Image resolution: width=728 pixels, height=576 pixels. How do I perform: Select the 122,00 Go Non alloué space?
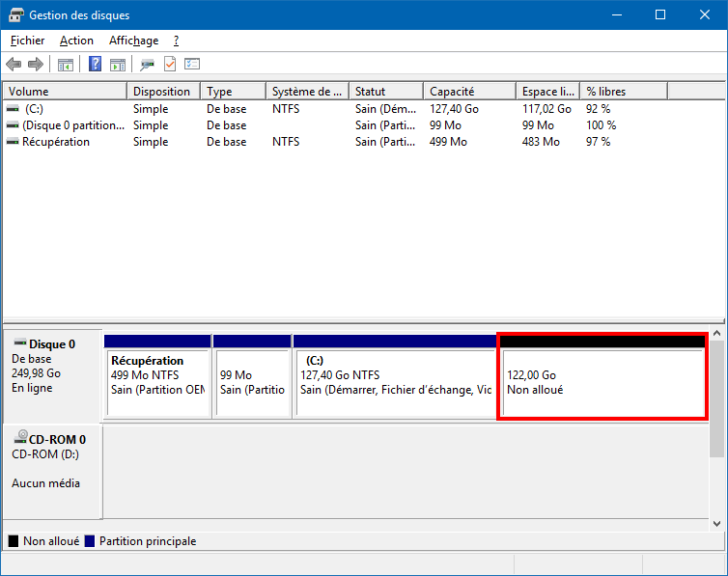tap(602, 376)
